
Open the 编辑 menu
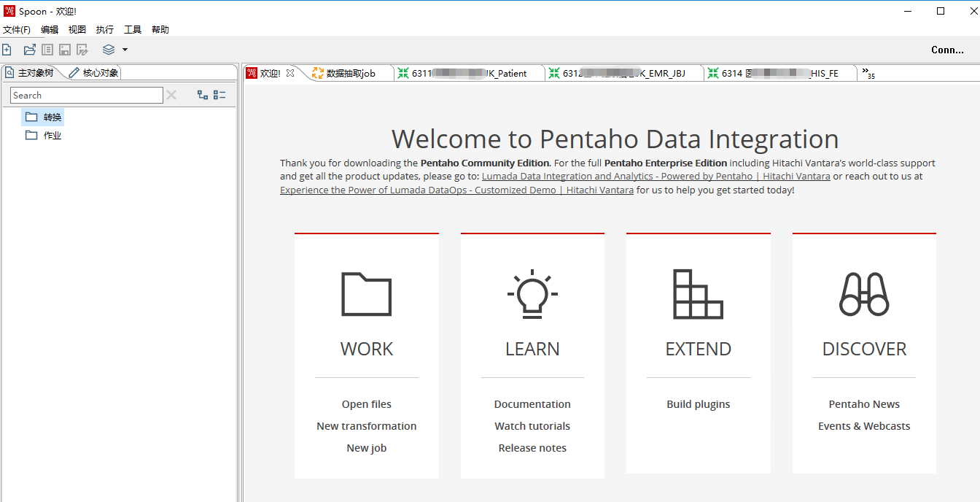pyautogui.click(x=50, y=30)
